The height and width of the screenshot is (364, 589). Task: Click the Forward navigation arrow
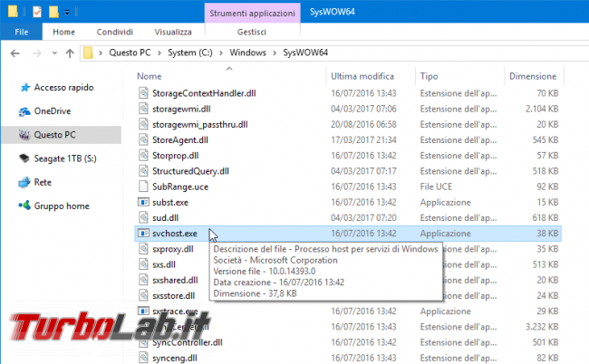[x=37, y=53]
